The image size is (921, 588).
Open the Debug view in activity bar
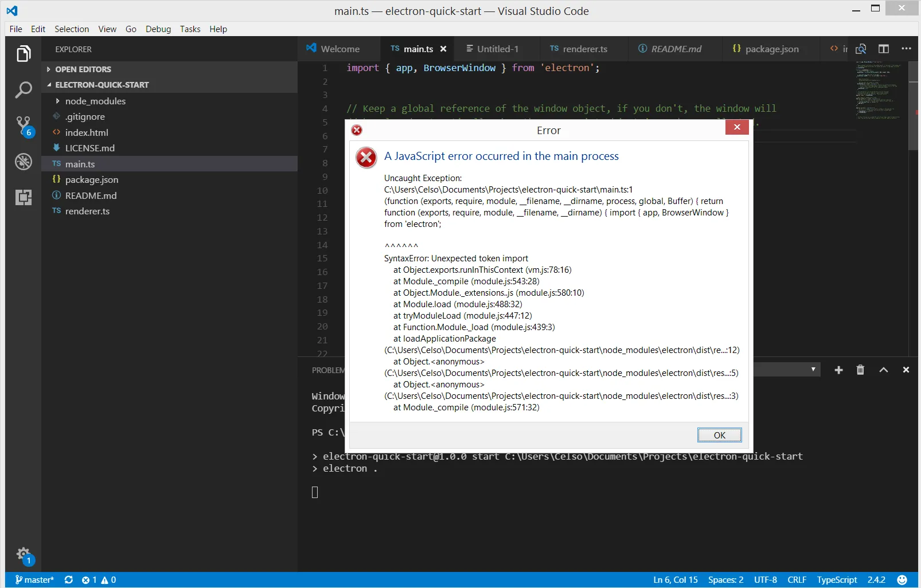coord(24,162)
